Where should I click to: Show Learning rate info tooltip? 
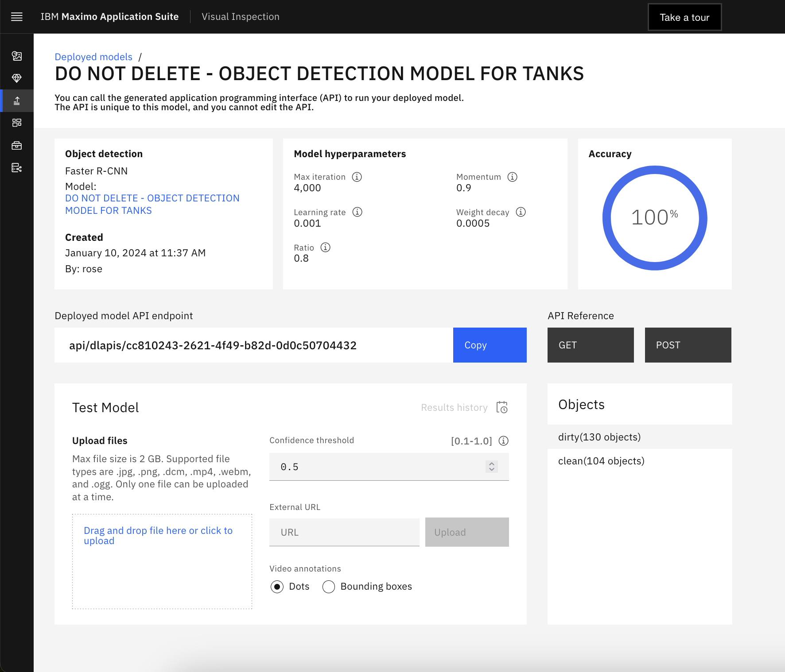point(358,212)
